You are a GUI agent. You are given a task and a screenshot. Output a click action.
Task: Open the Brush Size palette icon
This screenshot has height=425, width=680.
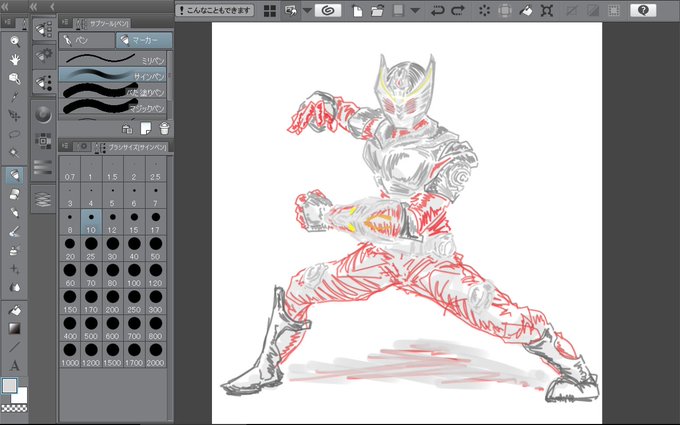(x=43, y=82)
